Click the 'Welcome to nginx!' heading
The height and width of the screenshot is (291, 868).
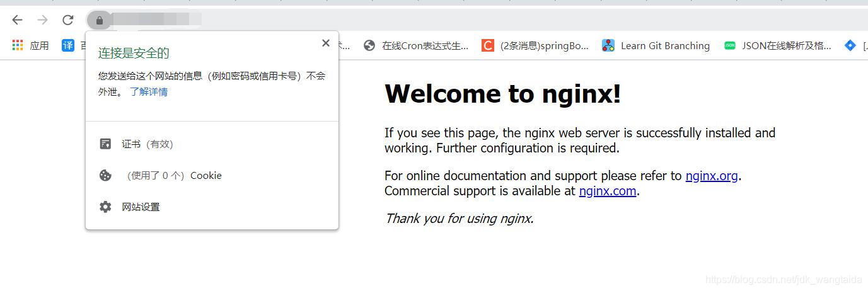503,94
